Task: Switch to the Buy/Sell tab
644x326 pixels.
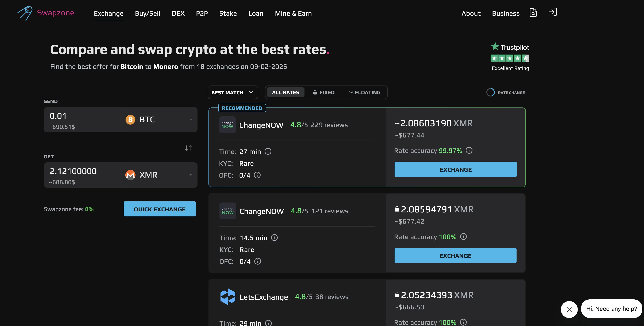Action: pos(147,13)
